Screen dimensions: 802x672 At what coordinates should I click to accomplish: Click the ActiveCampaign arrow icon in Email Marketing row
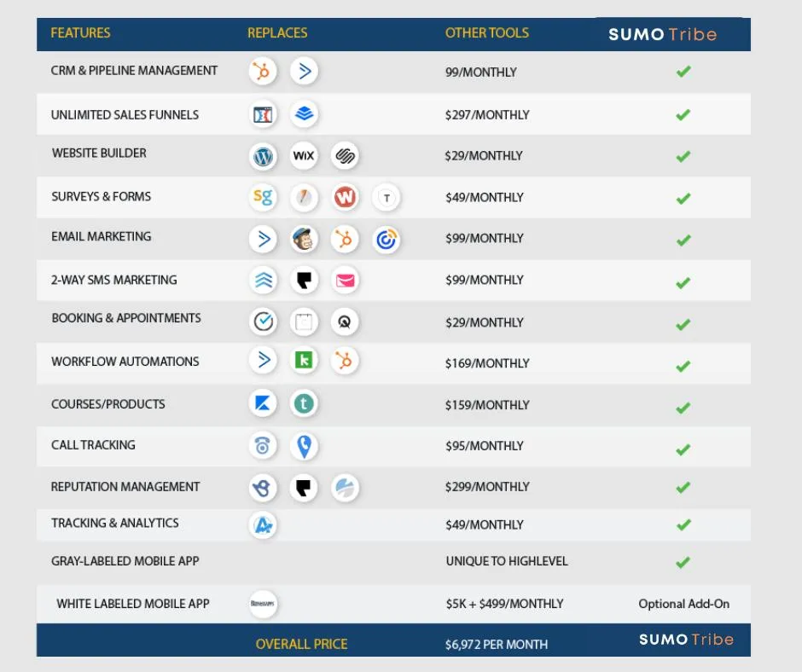click(263, 239)
